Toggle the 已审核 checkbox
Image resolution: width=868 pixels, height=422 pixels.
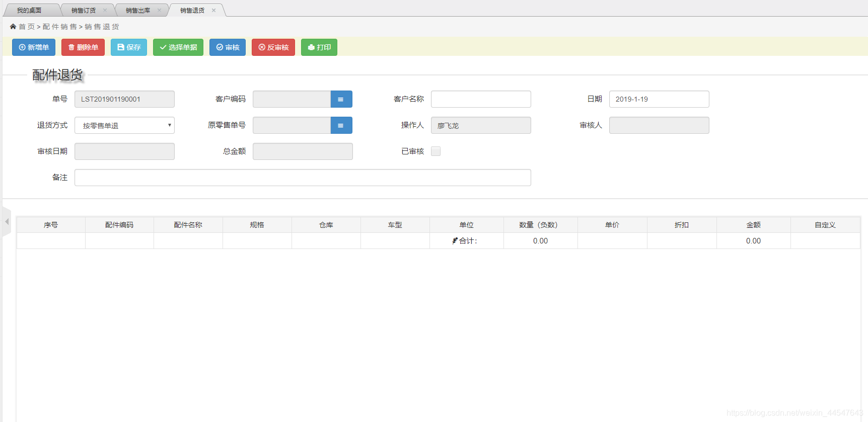pos(436,151)
